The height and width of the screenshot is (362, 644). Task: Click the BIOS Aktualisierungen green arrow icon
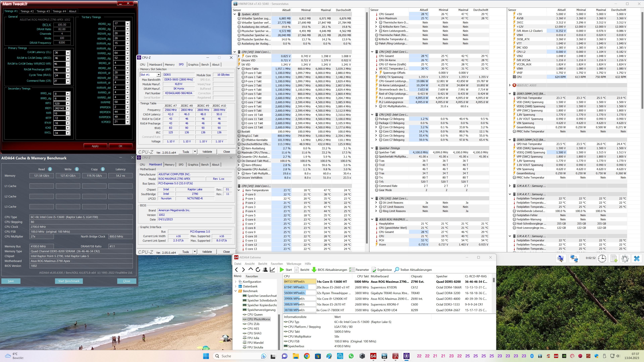(x=314, y=270)
